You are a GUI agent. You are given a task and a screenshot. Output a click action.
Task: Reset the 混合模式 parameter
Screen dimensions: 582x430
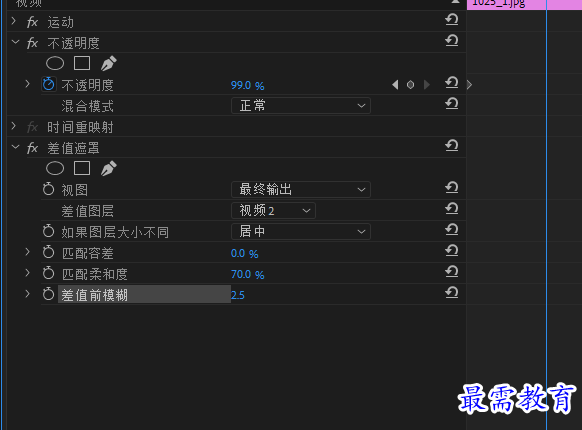point(452,104)
